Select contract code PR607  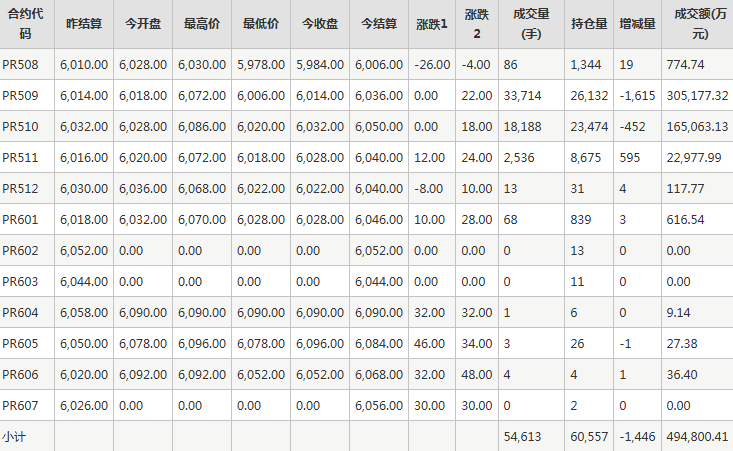pyautogui.click(x=20, y=405)
